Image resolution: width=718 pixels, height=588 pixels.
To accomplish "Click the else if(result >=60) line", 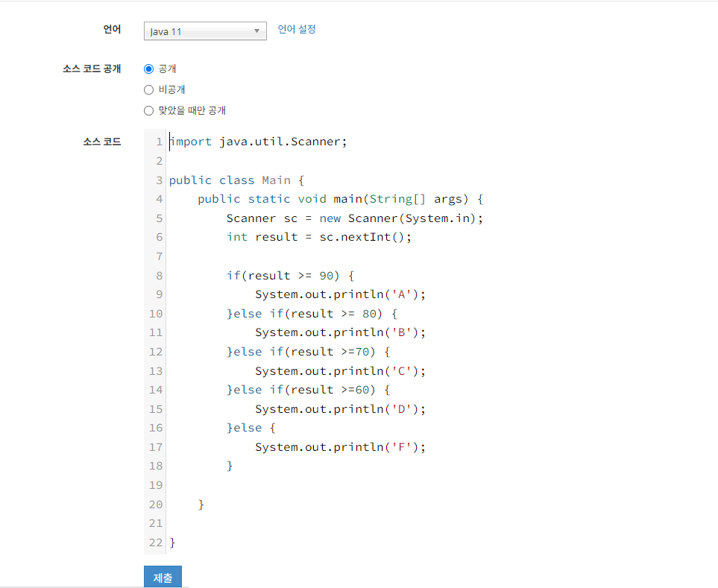I will pyautogui.click(x=308, y=390).
